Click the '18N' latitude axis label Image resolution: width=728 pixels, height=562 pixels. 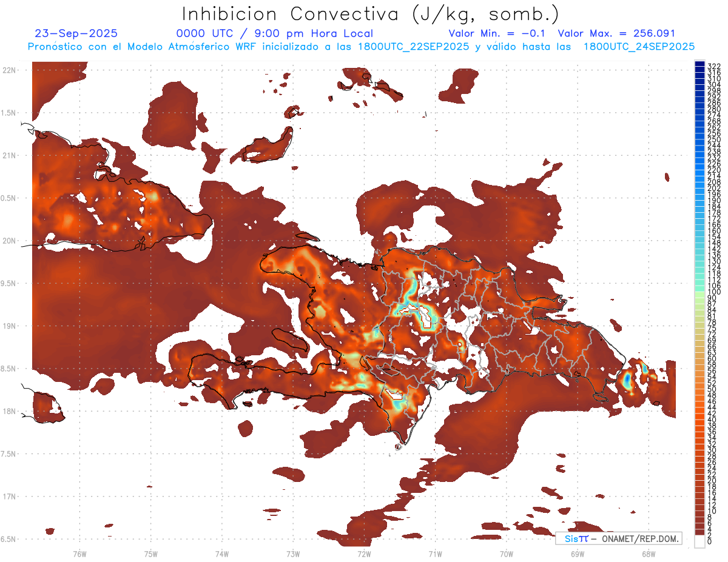coord(9,411)
